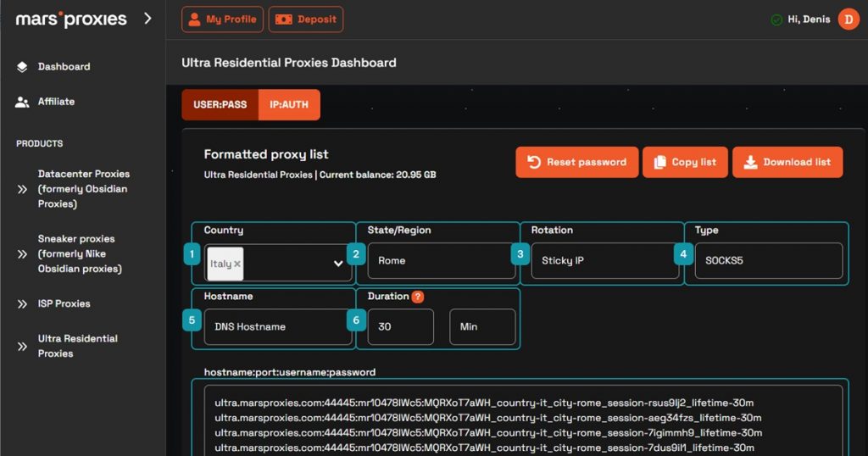This screenshot has width=868, height=456.
Task: Click the proxy line with session-7dus9il1
Action: pyautogui.click(x=484, y=448)
